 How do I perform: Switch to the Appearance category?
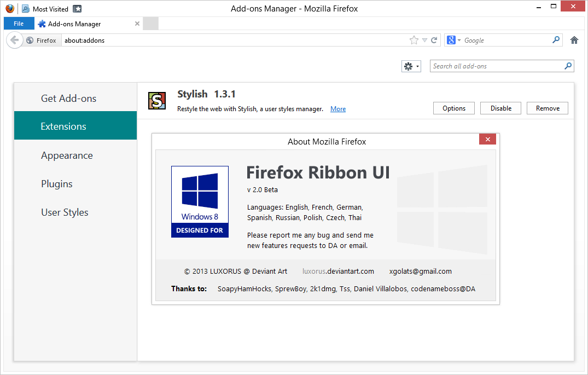tap(67, 155)
